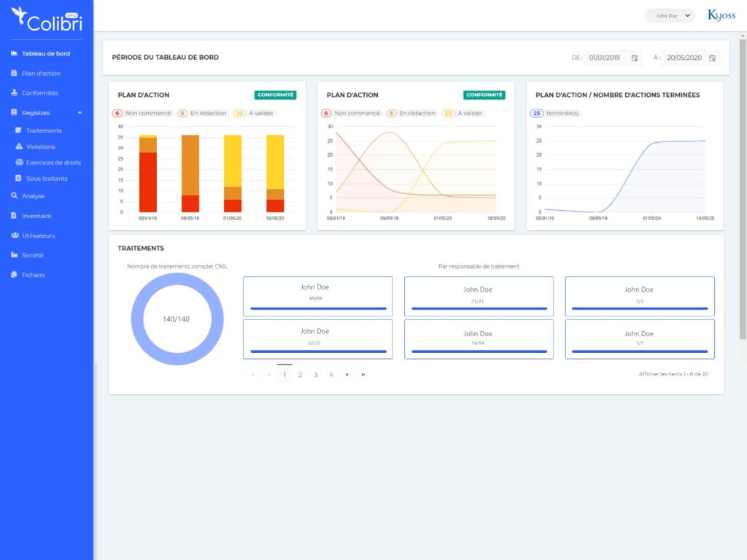Viewport: 747px width, 560px height.
Task: Go to next page of treatments
Action: pyautogui.click(x=347, y=374)
